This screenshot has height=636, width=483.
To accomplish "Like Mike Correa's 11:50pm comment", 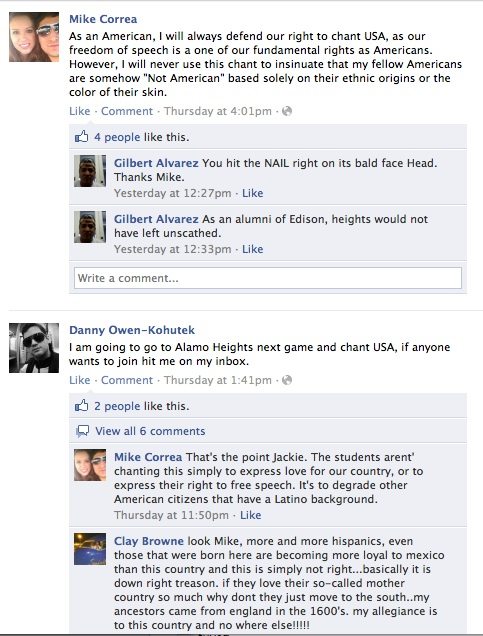I will [x=251, y=515].
